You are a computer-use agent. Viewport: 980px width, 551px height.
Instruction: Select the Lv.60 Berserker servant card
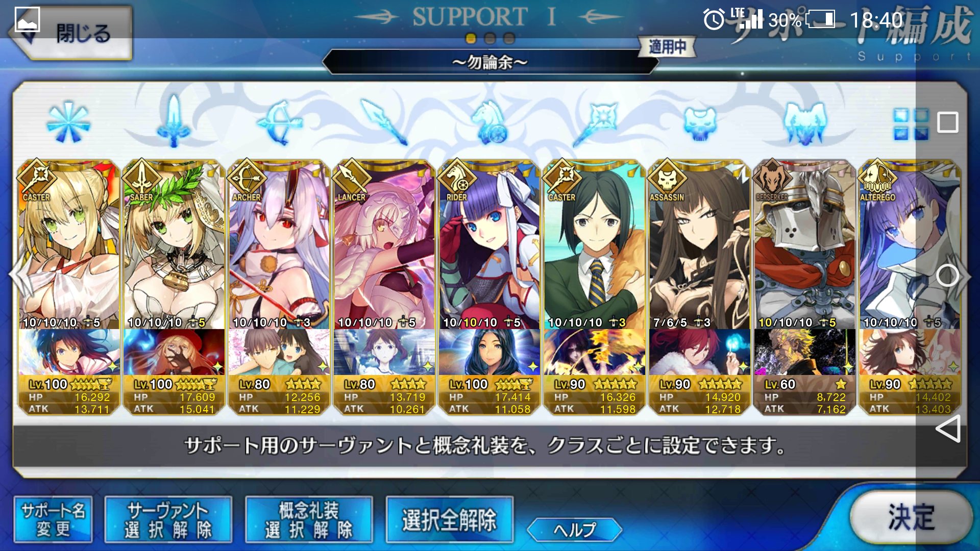pos(804,287)
